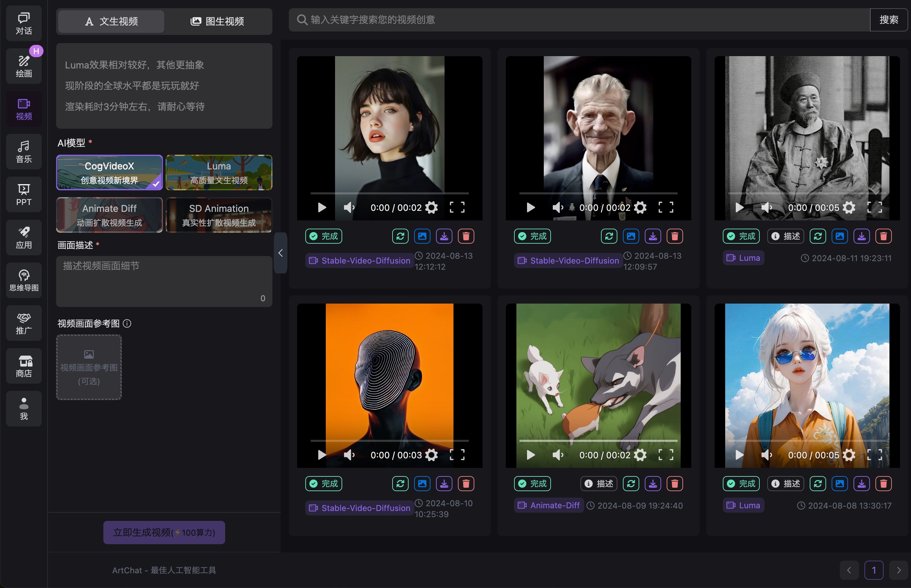Mute the black-haired girl video
Viewport: 911px width, 588px height.
tap(349, 207)
